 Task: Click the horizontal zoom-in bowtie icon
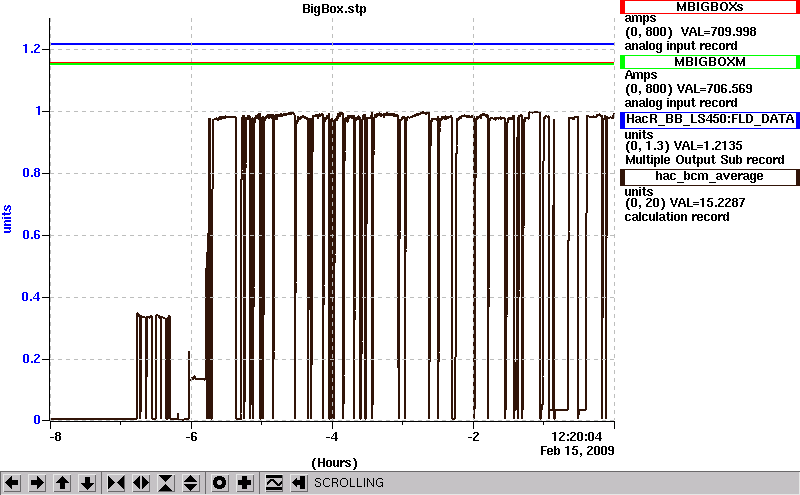(116, 483)
